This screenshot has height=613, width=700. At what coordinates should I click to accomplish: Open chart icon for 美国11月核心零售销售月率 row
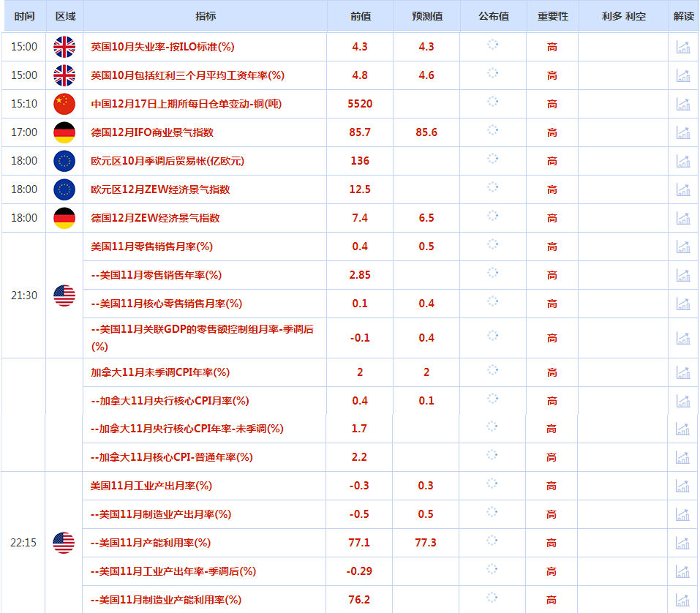(683, 304)
